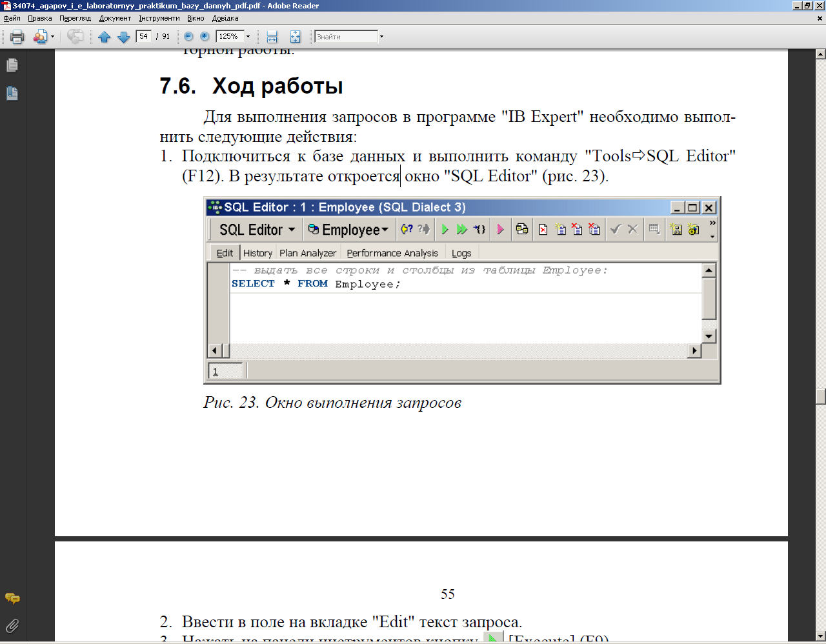Click the figure editor's vertical scroll down arrow

(709, 336)
